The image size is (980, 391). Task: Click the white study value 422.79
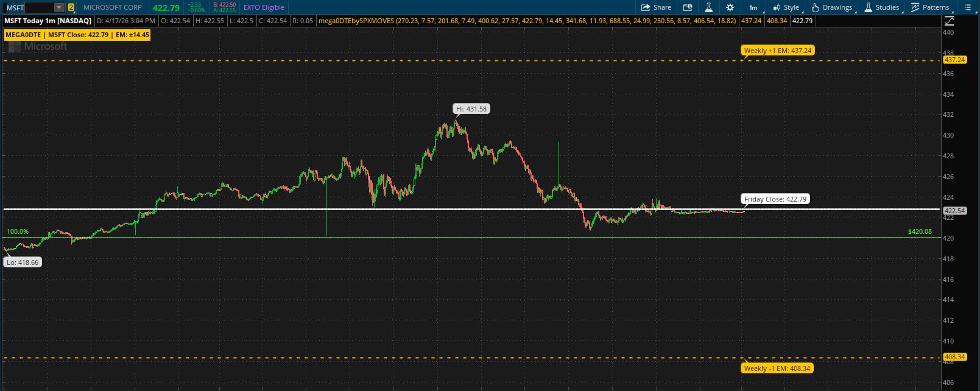click(802, 21)
